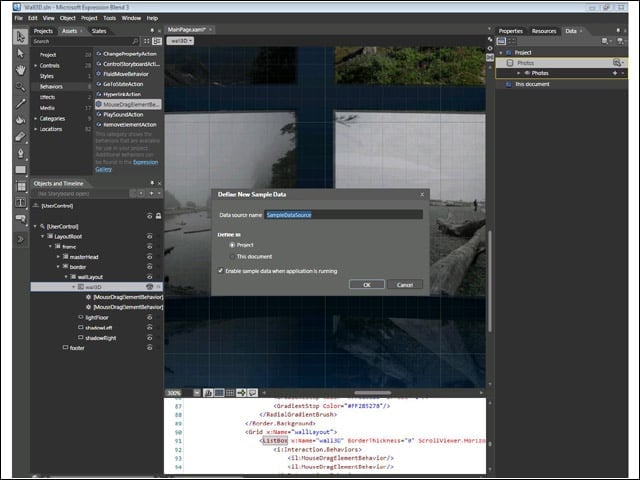Screen dimensions: 640x480
Task: Toggle visibility of lightFloor
Action: (x=149, y=317)
